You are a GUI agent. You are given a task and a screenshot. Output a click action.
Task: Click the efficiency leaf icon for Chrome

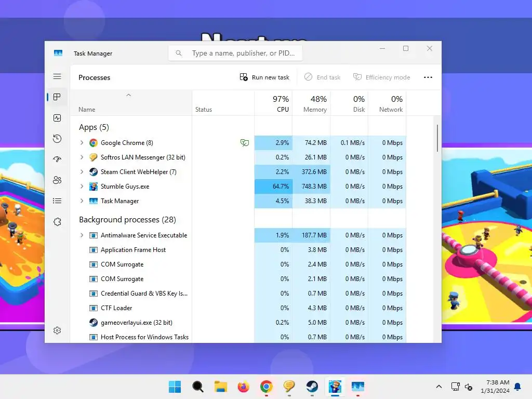tap(245, 143)
